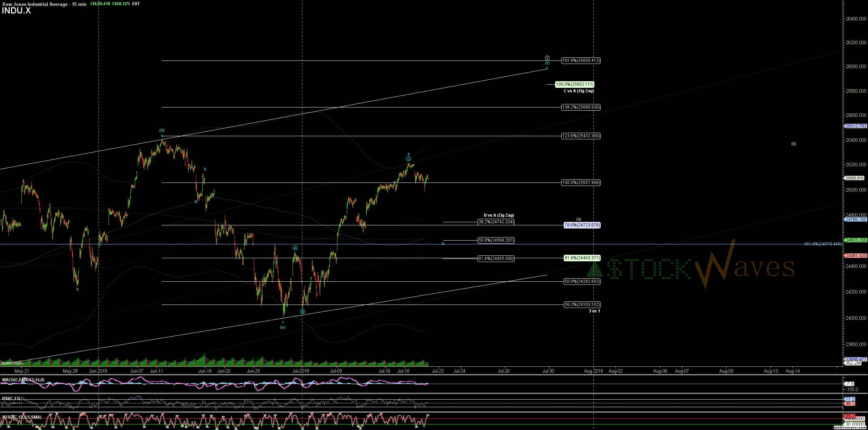Select the 100.0%(25057.880) Fibonacci label
Image resolution: width=868 pixels, height=430 pixels.
[581, 183]
